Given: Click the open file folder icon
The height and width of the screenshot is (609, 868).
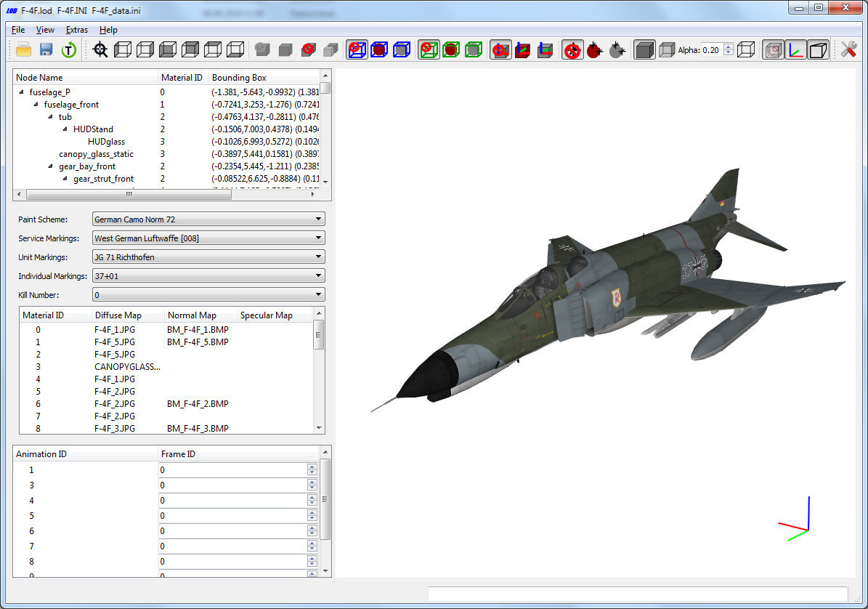Looking at the screenshot, I should click(x=24, y=50).
